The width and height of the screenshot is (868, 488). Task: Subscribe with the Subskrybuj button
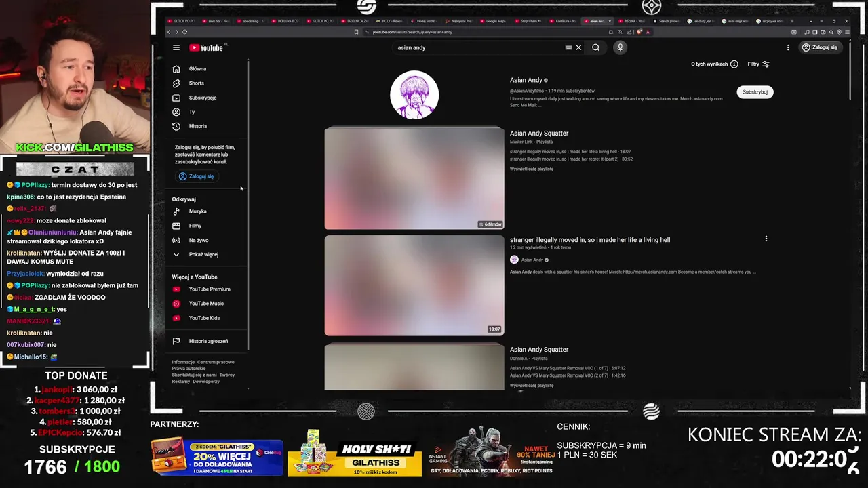[755, 92]
